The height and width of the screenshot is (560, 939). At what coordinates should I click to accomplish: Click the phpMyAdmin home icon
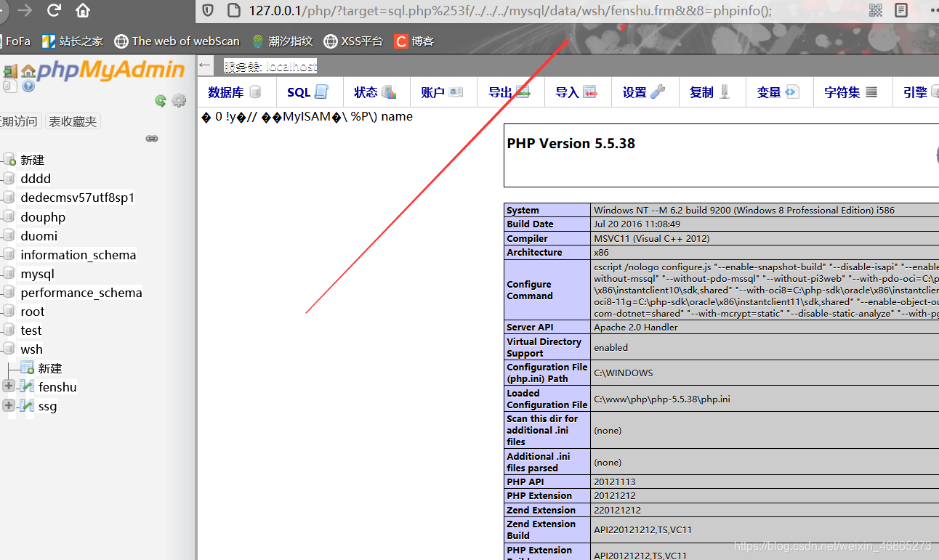pyautogui.click(x=28, y=71)
